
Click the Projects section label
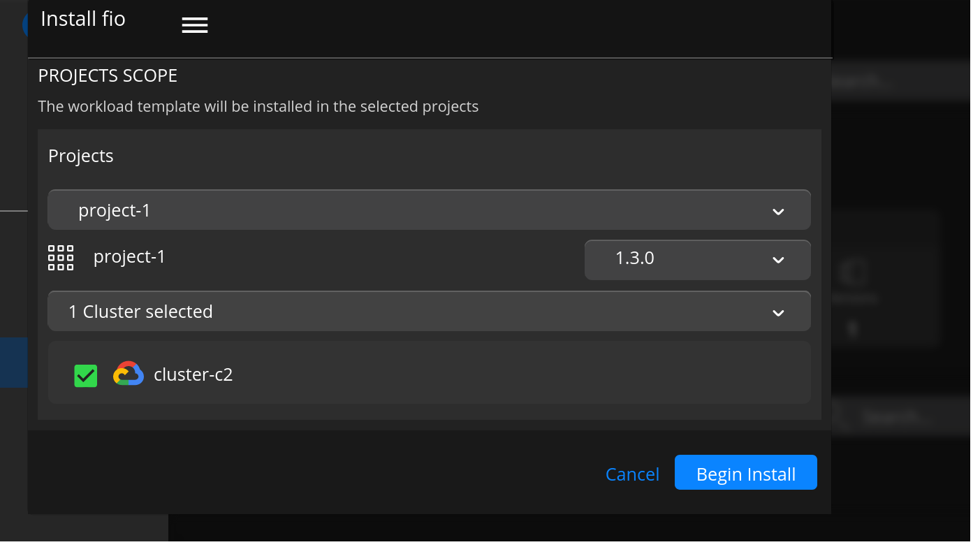tap(80, 156)
